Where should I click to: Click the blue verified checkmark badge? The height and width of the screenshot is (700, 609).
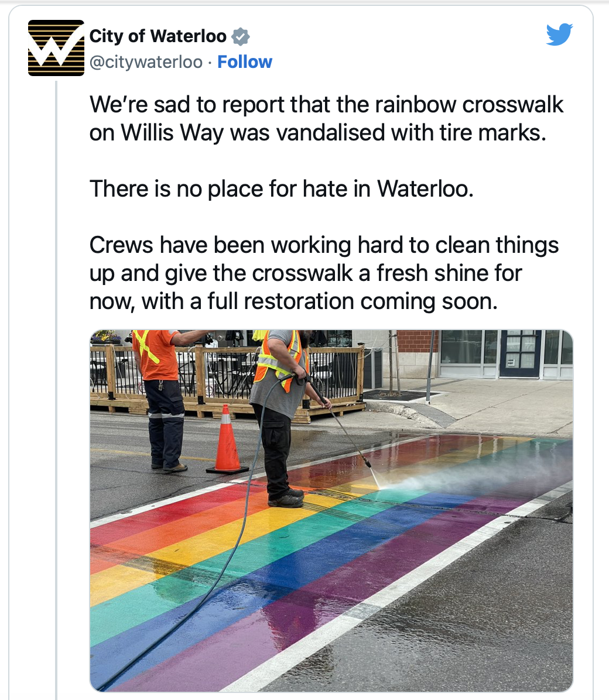click(x=241, y=37)
